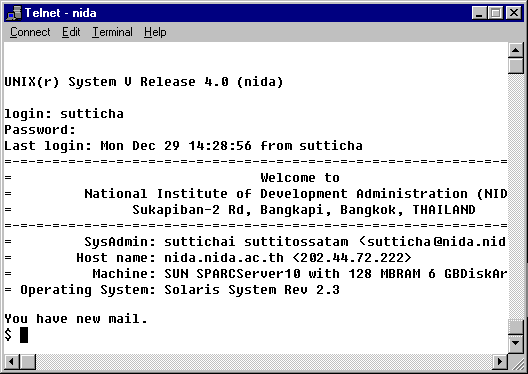The height and width of the screenshot is (374, 528).
Task: Open the Connect menu
Action: [x=30, y=32]
